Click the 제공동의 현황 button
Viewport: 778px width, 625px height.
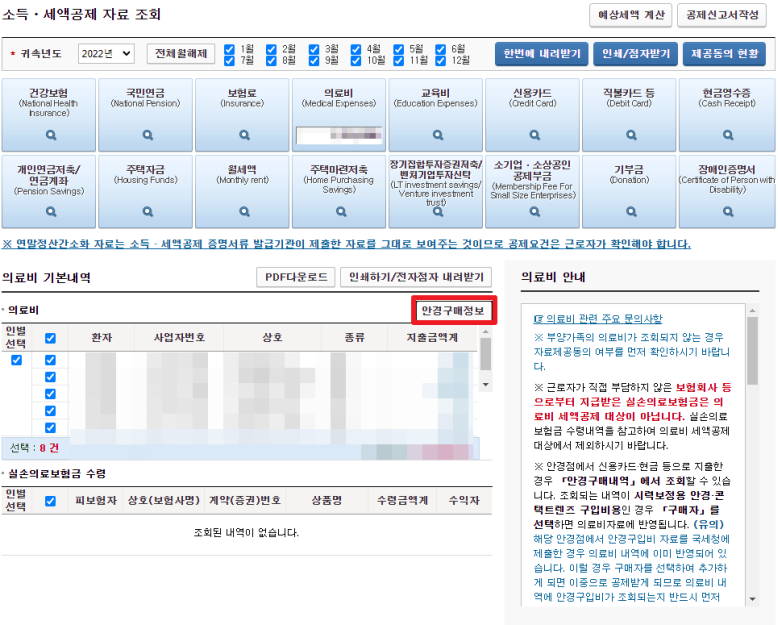point(724,54)
